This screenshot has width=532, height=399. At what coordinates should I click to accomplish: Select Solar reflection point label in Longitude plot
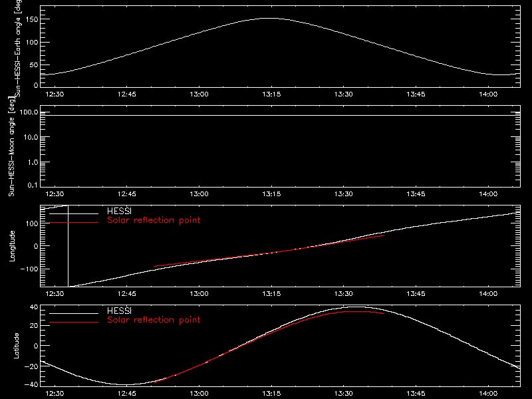tap(154, 220)
